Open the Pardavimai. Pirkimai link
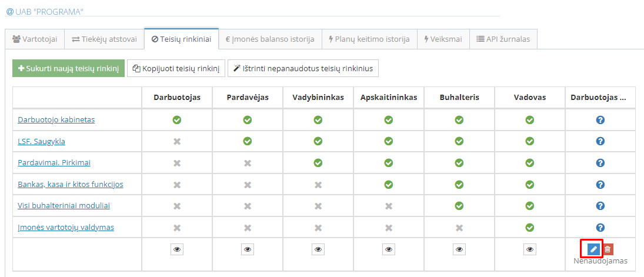Screen dimensions: 644x277 (x=54, y=163)
